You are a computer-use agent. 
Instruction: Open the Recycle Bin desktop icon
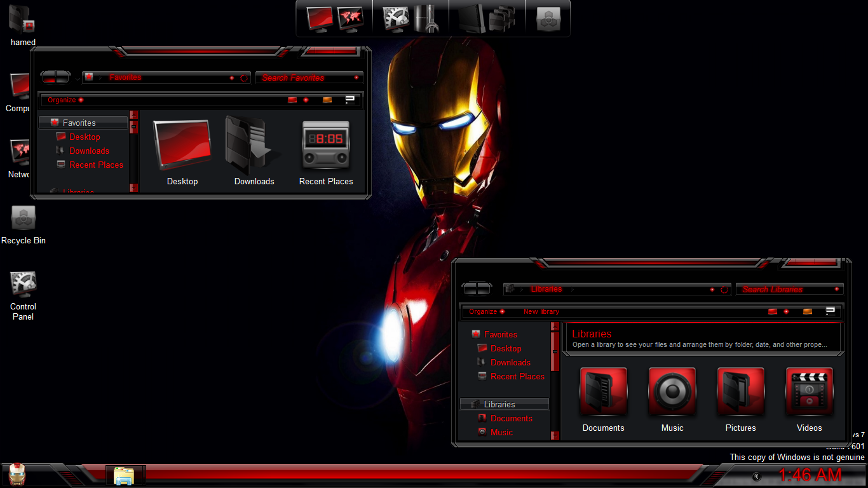click(24, 225)
